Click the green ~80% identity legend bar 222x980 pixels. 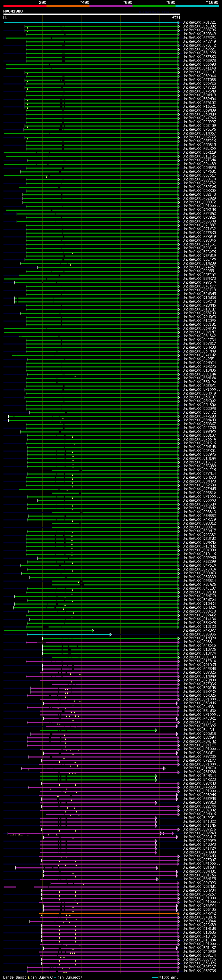pos(154,6)
